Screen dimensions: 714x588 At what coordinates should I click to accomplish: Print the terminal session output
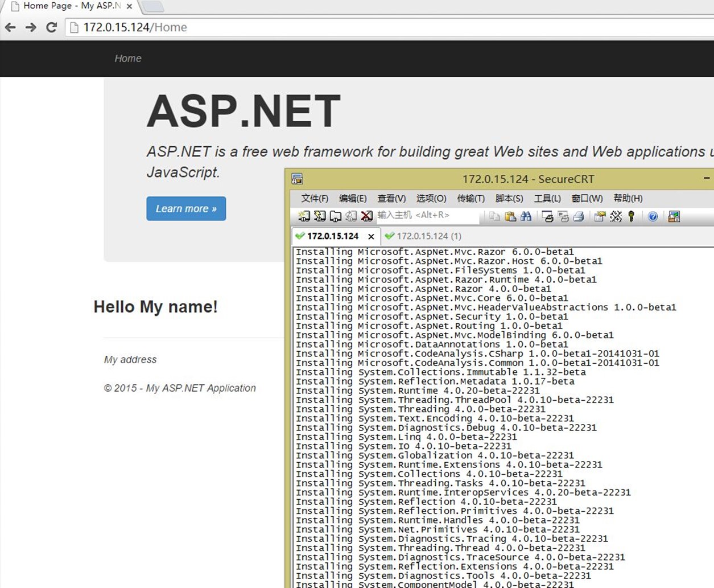point(579,216)
